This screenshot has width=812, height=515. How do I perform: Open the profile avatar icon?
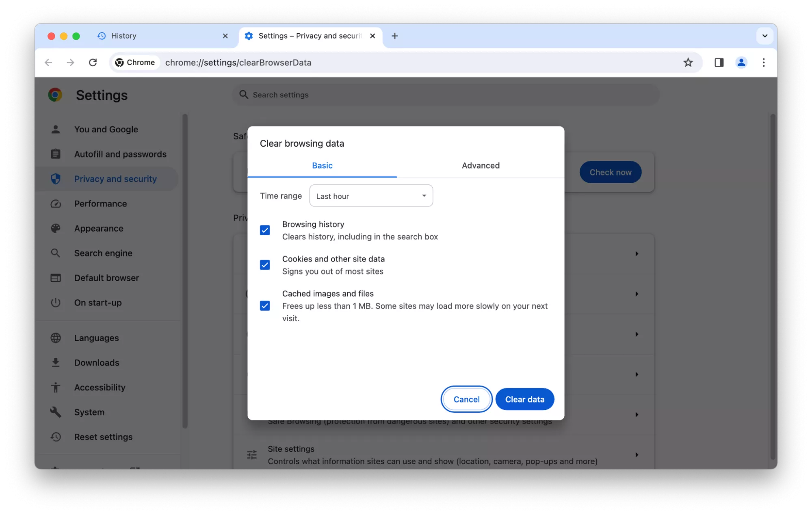(x=741, y=63)
